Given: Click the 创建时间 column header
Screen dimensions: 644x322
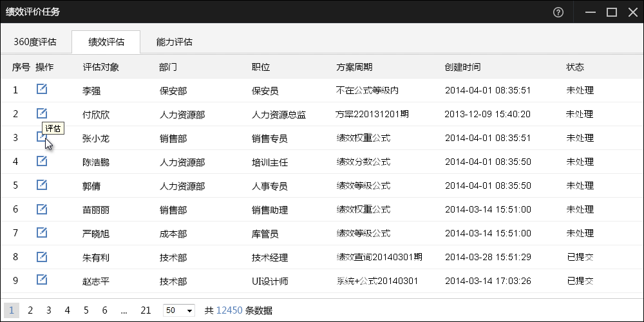Looking at the screenshot, I should pyautogui.click(x=462, y=67).
